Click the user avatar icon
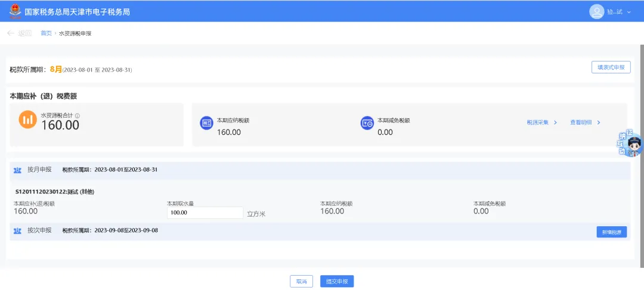Viewport: 644px width, 290px height. pyautogui.click(x=596, y=11)
